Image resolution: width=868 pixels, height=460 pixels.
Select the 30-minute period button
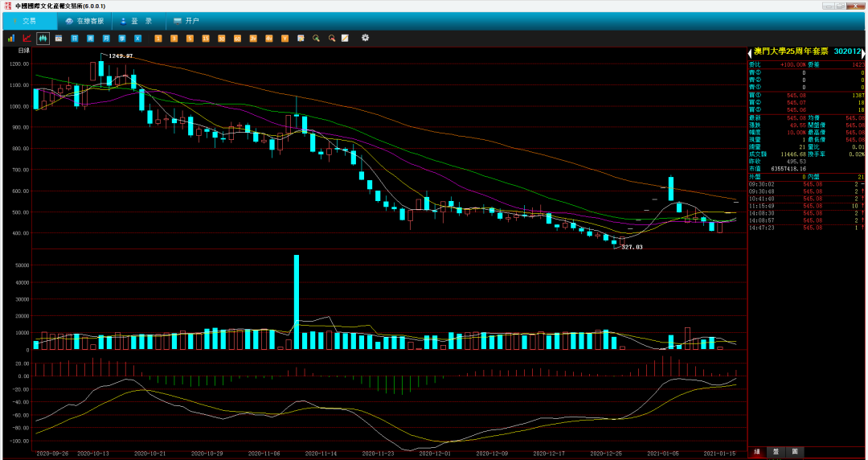[x=222, y=39]
